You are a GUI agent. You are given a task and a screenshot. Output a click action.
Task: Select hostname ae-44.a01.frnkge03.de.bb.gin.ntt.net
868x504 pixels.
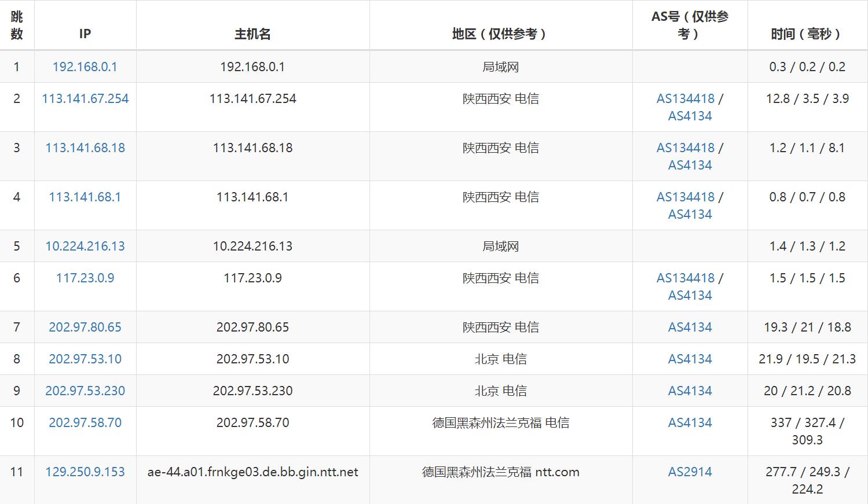point(253,472)
